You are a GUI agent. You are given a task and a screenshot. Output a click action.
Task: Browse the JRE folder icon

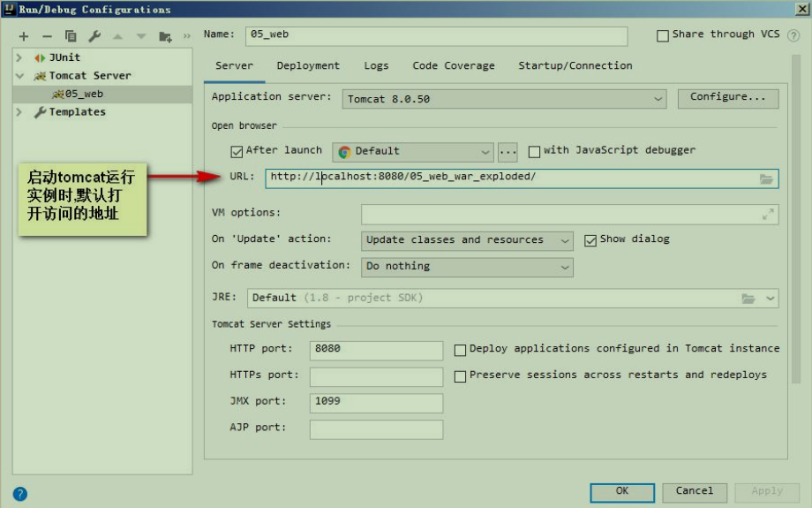748,299
